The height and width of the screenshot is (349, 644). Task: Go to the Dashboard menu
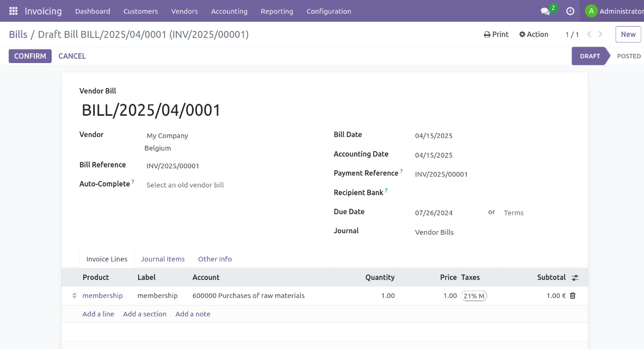click(92, 11)
